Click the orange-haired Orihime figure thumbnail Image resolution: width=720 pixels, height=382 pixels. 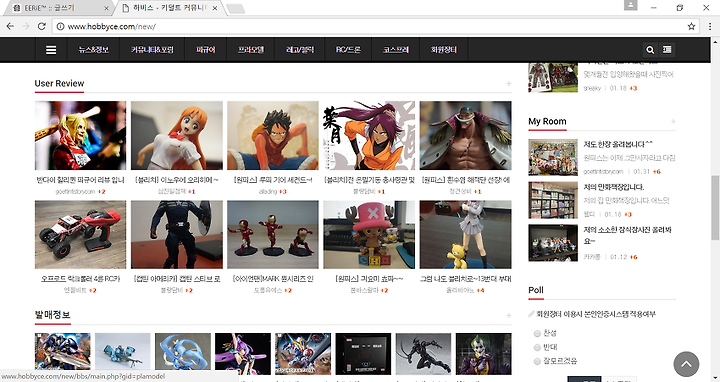(177, 135)
